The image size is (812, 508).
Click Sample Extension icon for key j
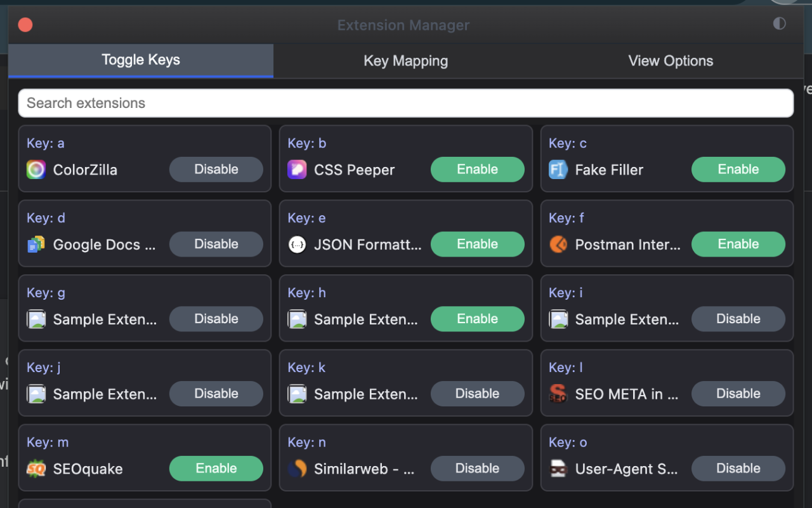(36, 394)
